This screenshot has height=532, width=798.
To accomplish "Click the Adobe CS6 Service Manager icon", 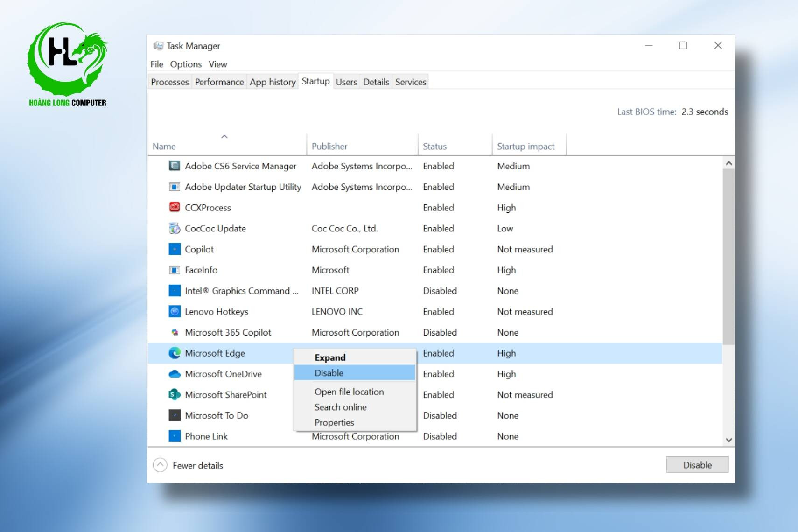I will pos(174,166).
